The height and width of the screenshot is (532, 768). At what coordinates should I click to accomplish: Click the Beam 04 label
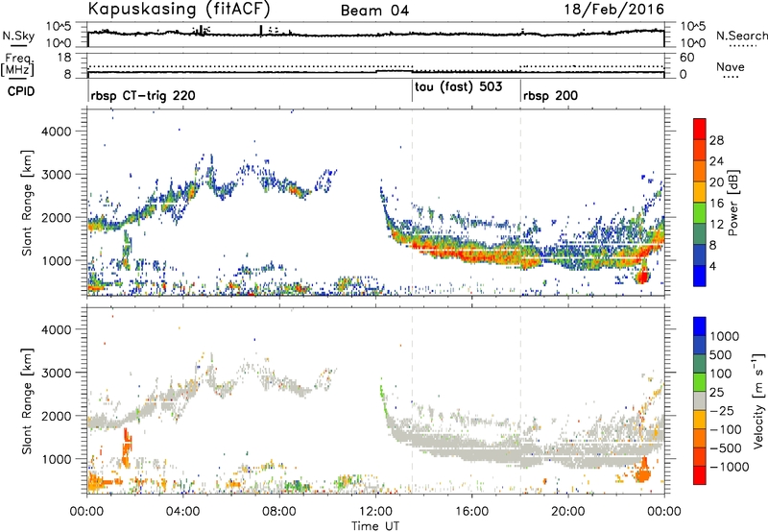374,11
